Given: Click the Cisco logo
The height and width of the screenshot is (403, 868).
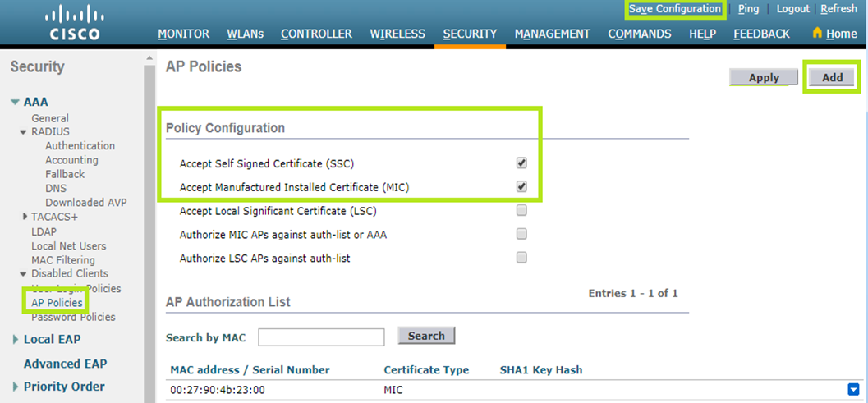Looking at the screenshot, I should (x=72, y=23).
